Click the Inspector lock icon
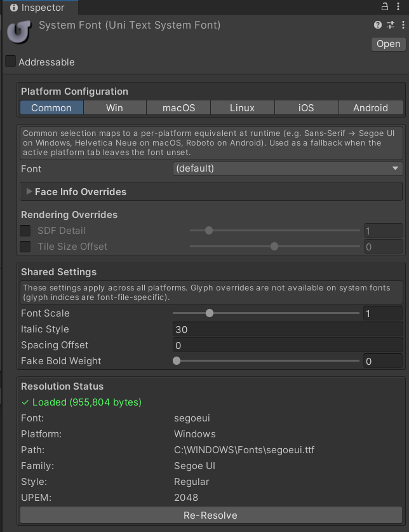 point(385,6)
